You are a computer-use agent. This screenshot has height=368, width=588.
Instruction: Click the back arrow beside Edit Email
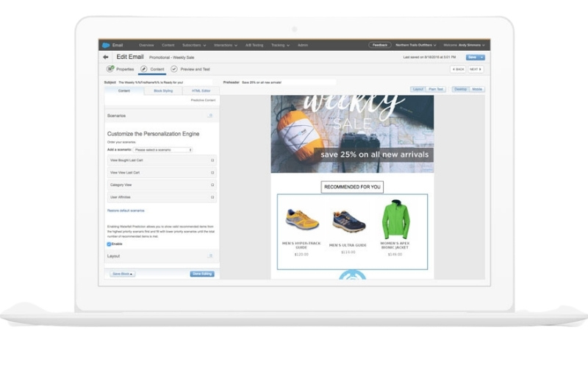click(106, 57)
